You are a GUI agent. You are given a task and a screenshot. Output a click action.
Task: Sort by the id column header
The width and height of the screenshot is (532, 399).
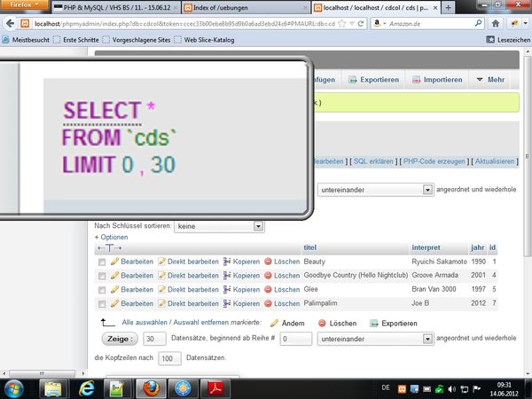click(x=492, y=247)
